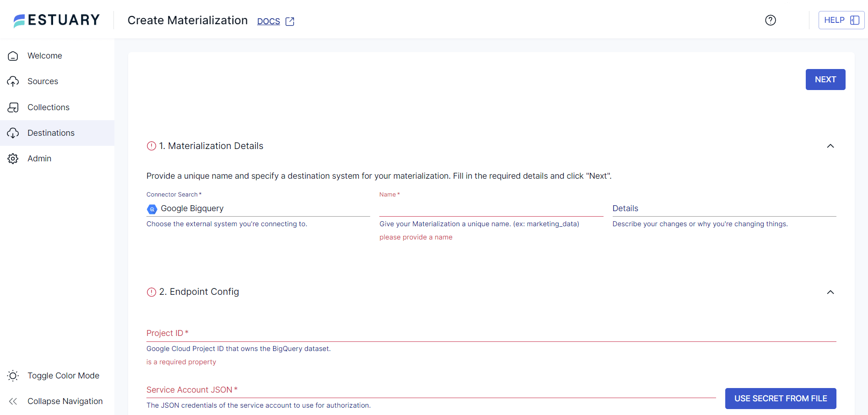Click the 'please provide a name' error text

416,237
